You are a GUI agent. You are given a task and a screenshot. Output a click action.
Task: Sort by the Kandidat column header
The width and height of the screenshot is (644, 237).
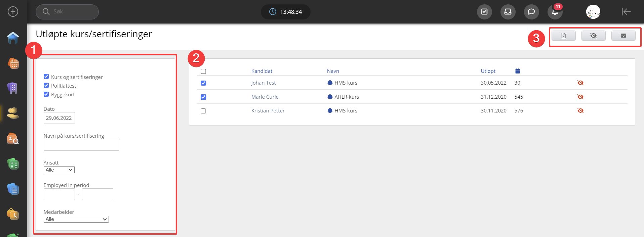261,71
